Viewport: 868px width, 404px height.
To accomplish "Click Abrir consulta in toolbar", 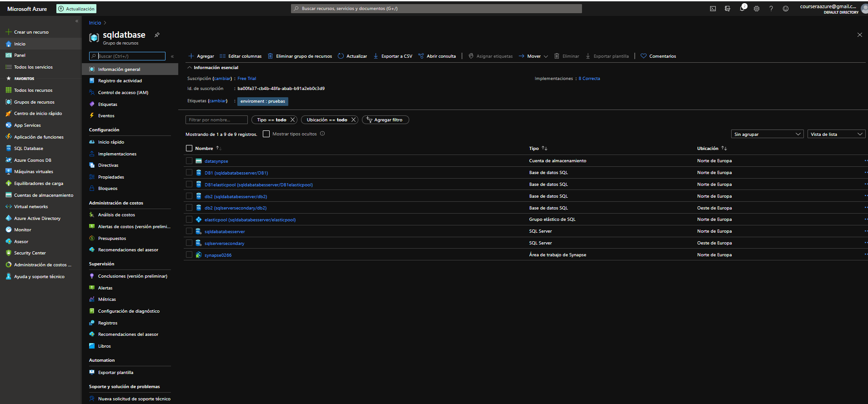I will click(437, 56).
